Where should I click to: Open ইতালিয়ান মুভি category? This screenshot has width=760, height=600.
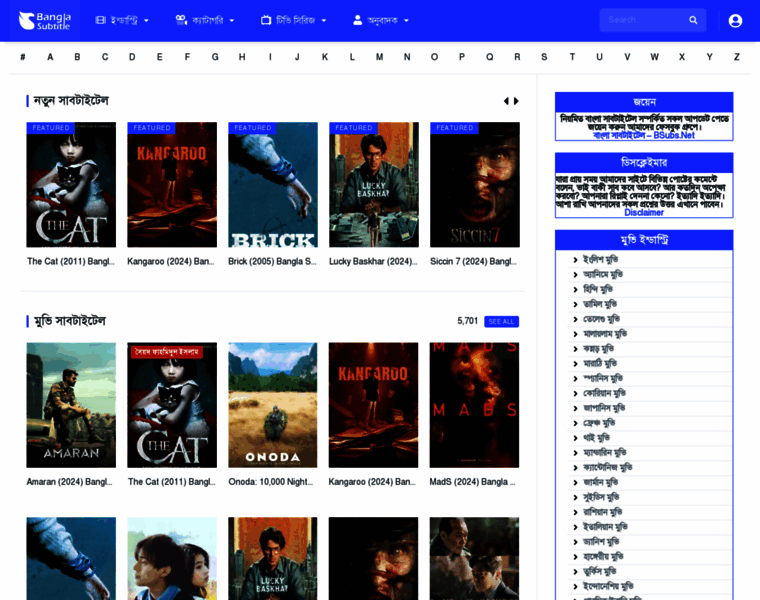click(605, 527)
